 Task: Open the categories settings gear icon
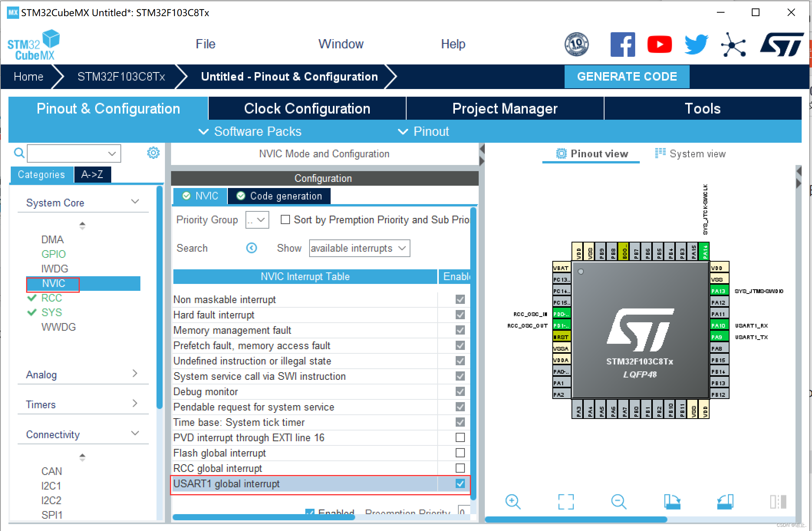(x=153, y=153)
